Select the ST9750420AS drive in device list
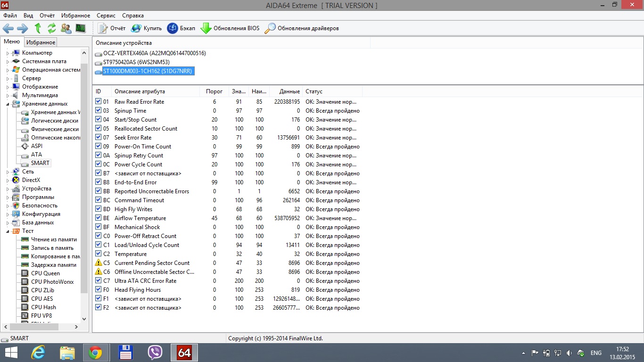Viewport: 644px width, 362px height. (136, 62)
